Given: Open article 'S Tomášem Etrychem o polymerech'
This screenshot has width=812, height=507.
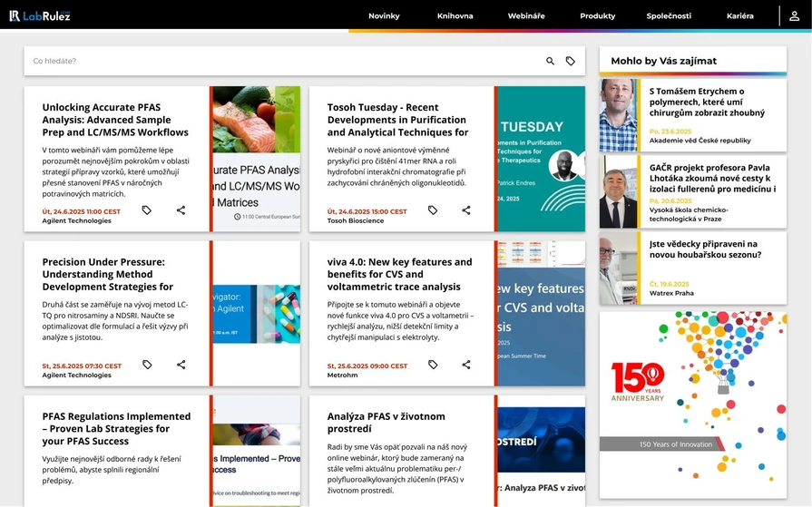Looking at the screenshot, I should tap(707, 102).
